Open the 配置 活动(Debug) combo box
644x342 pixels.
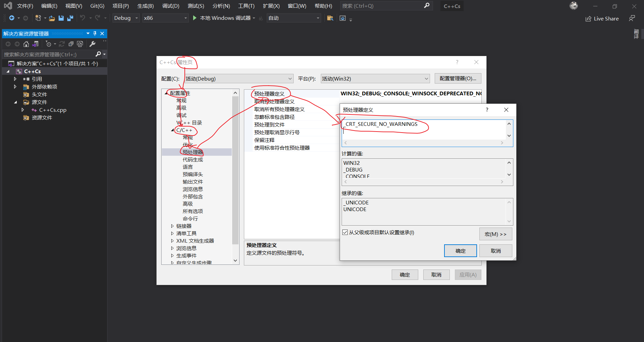tap(239, 79)
